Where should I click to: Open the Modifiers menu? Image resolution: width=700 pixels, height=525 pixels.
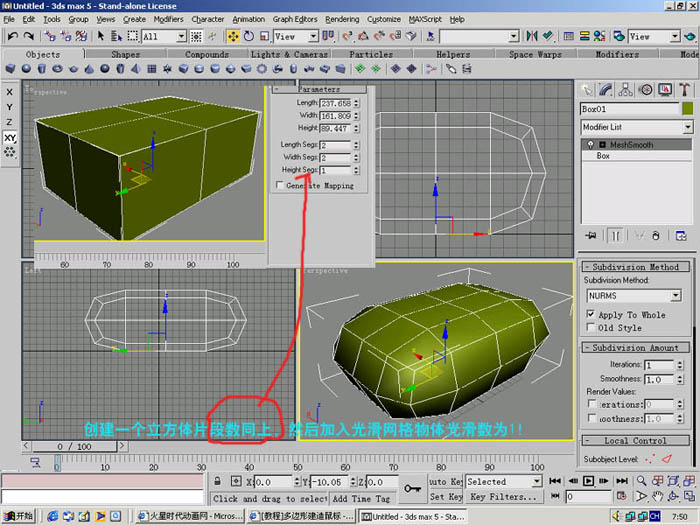coord(168,19)
